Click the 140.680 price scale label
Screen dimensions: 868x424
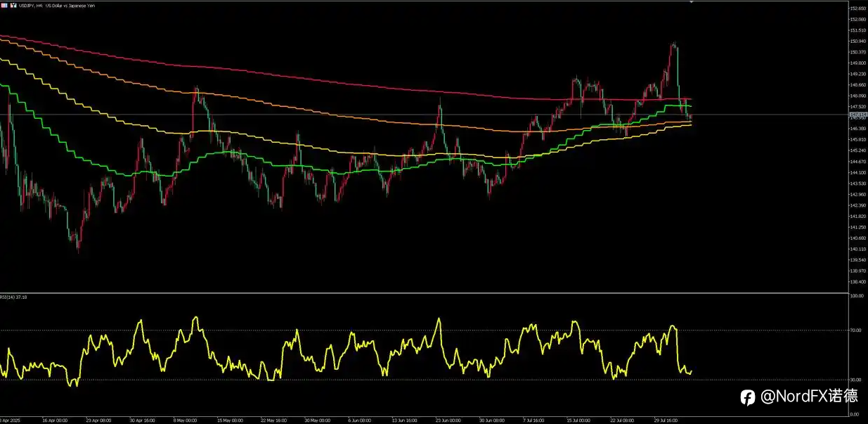[857, 238]
